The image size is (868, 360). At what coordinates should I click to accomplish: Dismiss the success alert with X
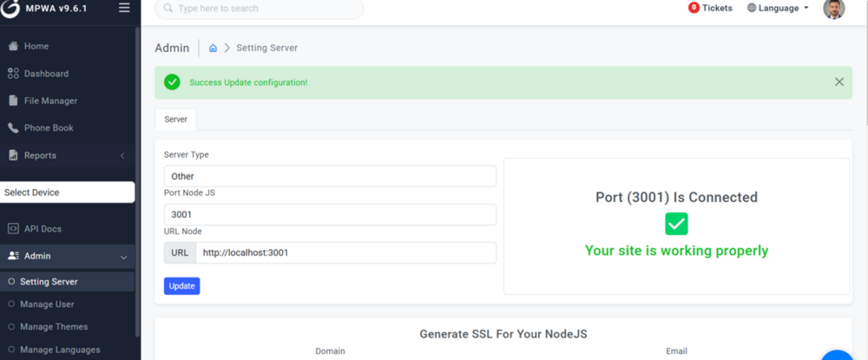(x=839, y=82)
